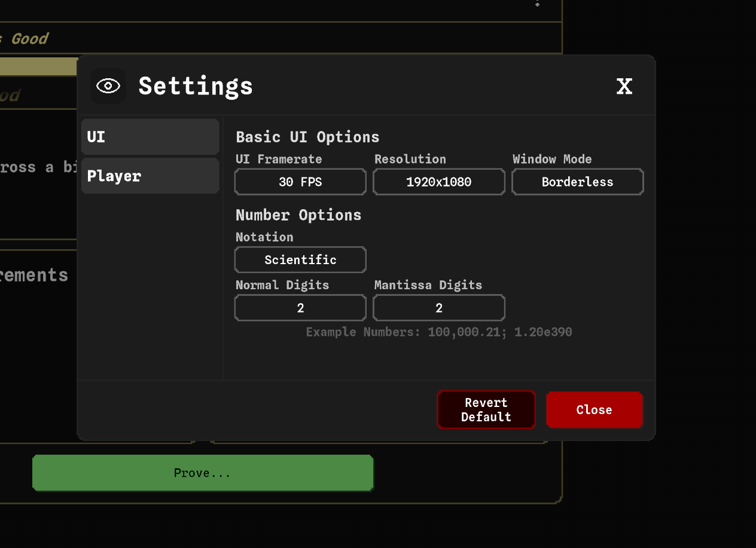Image resolution: width=756 pixels, height=548 pixels.
Task: Open the Resolution 1920x1080 selector
Action: (x=438, y=182)
